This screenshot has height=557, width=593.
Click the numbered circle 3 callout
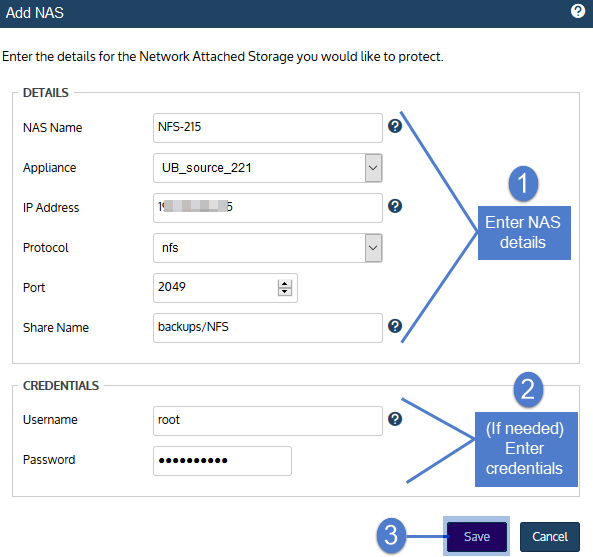click(x=391, y=535)
